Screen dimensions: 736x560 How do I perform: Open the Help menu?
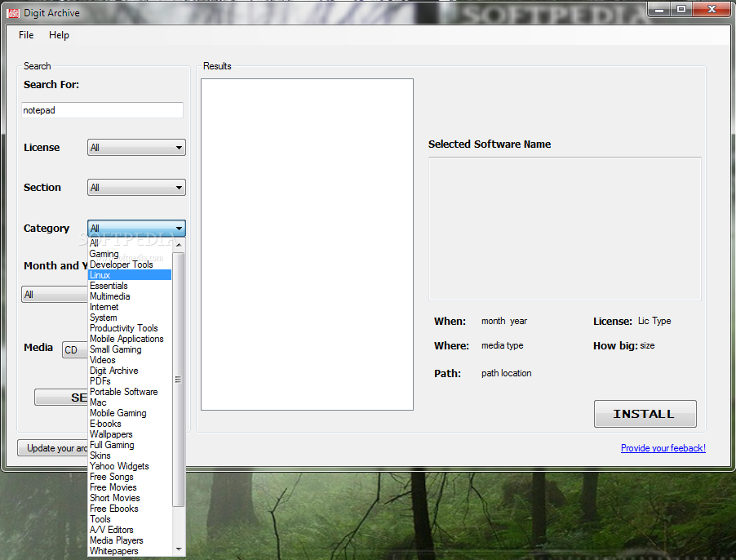(59, 35)
